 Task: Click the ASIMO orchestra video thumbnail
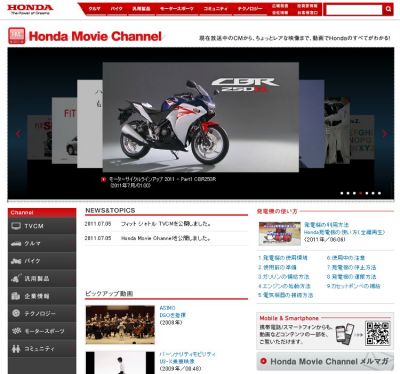[120, 324]
